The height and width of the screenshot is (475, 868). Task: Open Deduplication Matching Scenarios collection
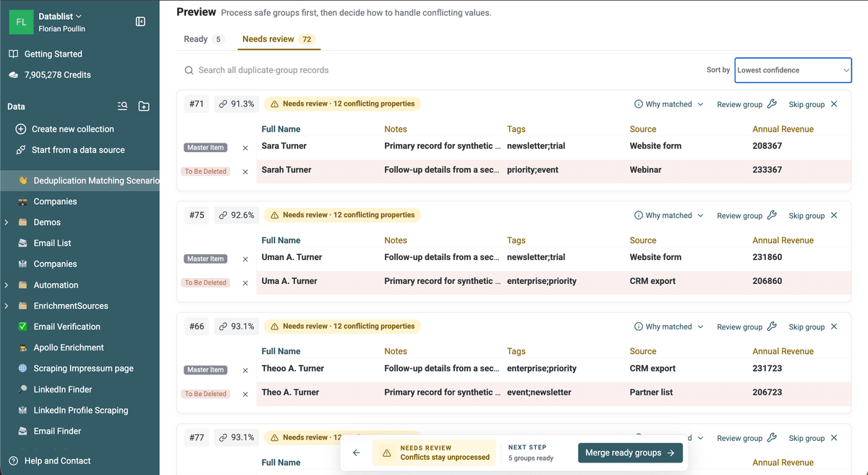tap(80, 180)
